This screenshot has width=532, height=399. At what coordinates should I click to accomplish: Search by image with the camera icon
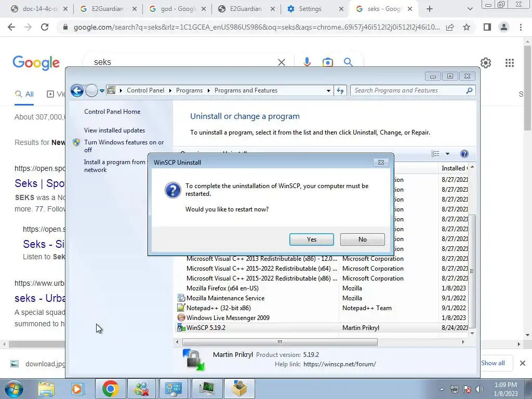327,62
